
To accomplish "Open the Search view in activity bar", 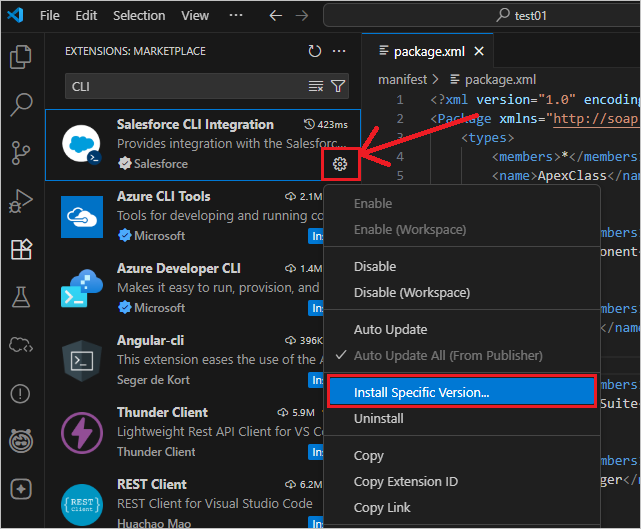I will 20,105.
